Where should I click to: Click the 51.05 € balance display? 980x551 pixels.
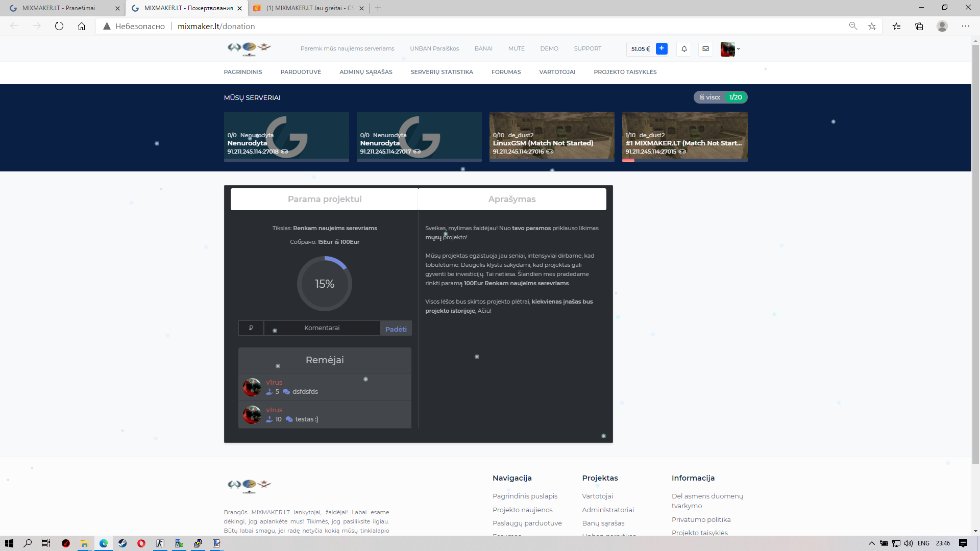641,49
